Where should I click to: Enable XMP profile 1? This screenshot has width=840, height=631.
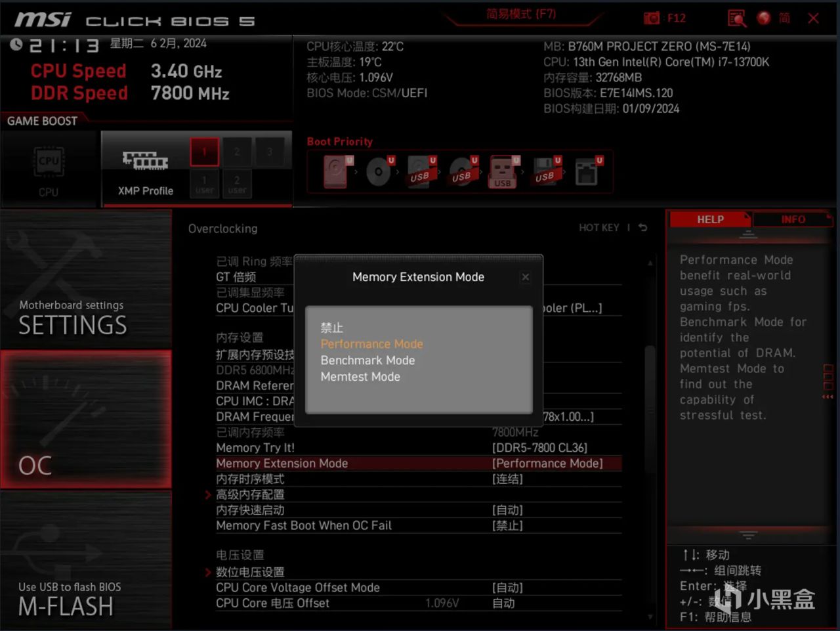(204, 152)
